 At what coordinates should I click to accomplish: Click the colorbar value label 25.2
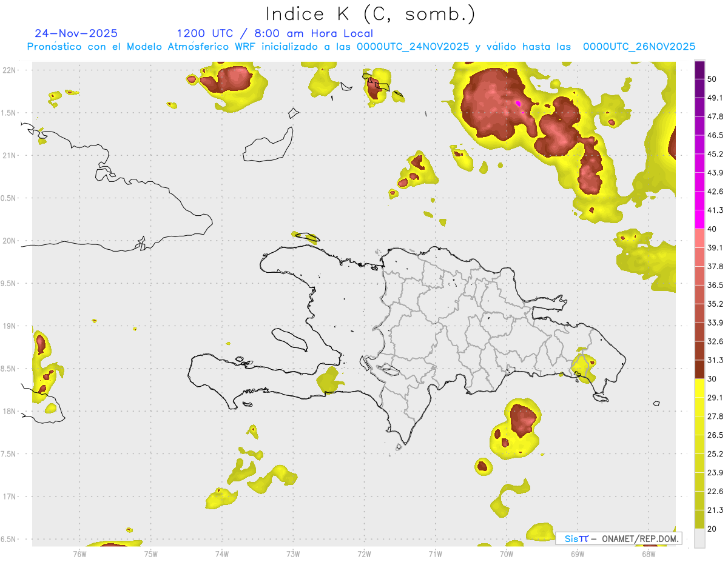(715, 453)
